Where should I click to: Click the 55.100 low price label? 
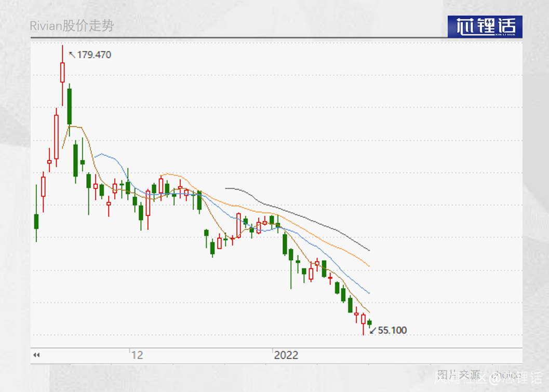coord(393,330)
